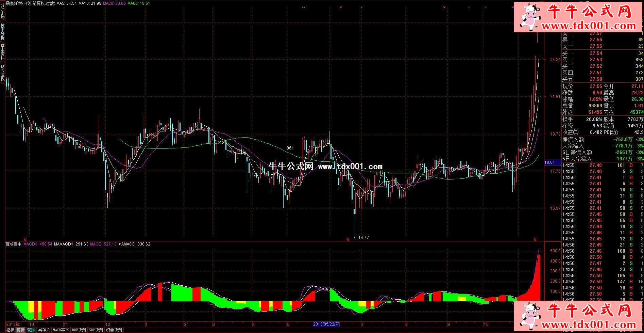Select the 资金决策 template tab
Viewport: 644px width, 333px height.
pyautogui.click(x=114, y=330)
